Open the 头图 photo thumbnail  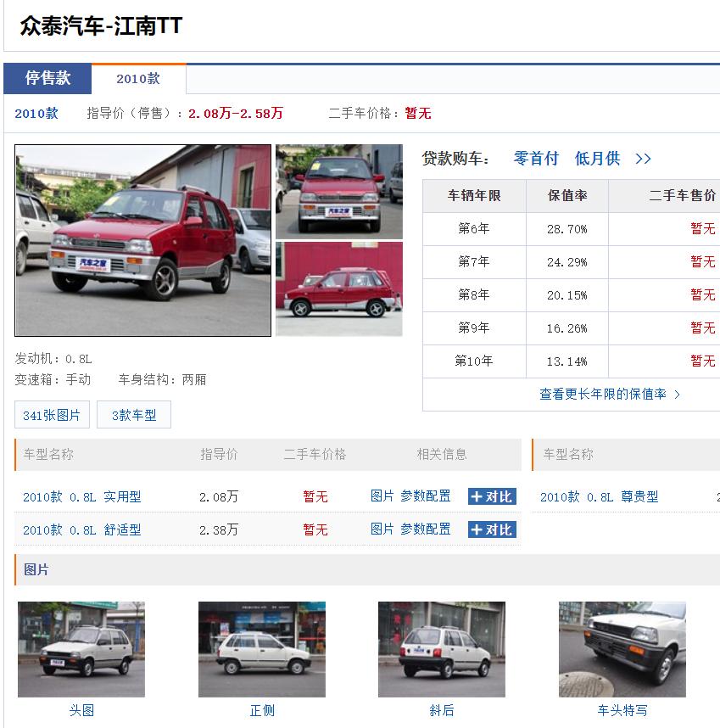tap(81, 649)
